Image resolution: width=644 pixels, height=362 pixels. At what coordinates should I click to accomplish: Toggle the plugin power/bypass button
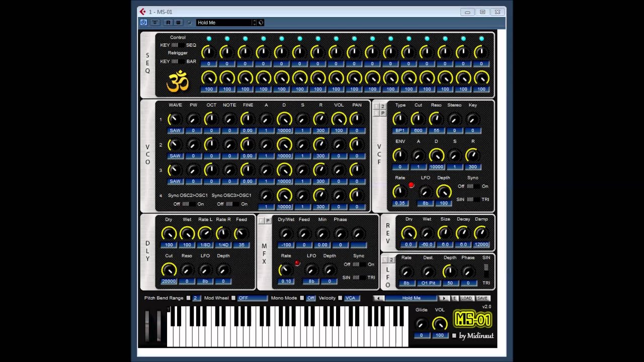pyautogui.click(x=143, y=23)
